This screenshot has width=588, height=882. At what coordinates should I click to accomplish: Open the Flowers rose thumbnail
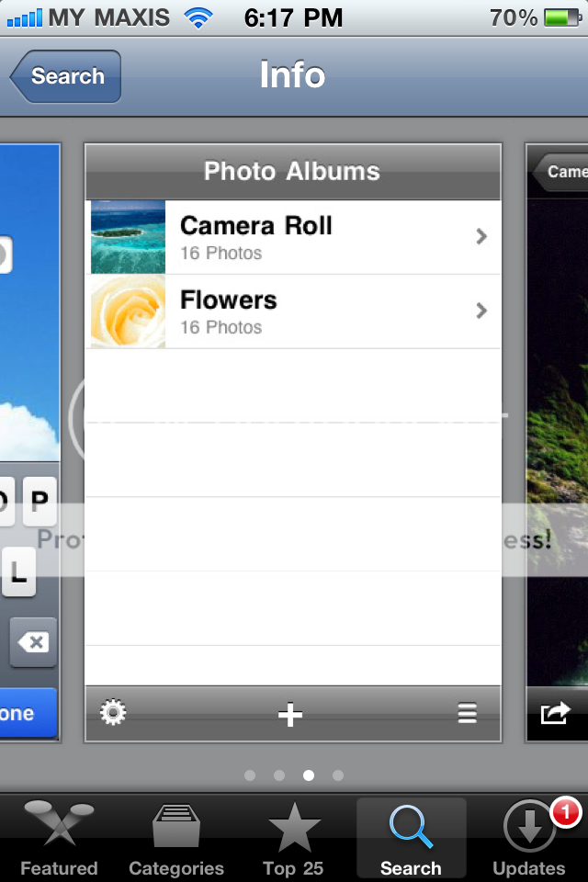click(129, 311)
